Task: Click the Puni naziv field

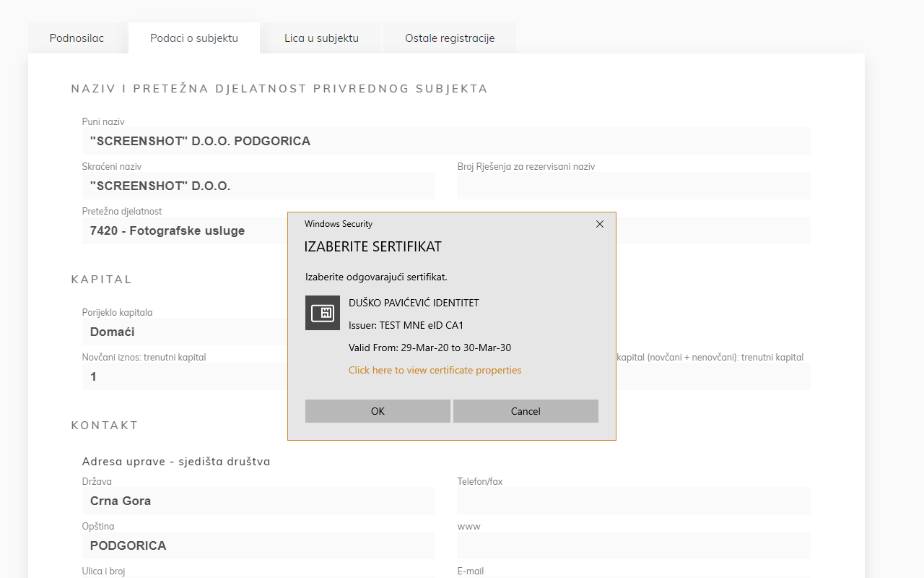Action: coord(445,141)
